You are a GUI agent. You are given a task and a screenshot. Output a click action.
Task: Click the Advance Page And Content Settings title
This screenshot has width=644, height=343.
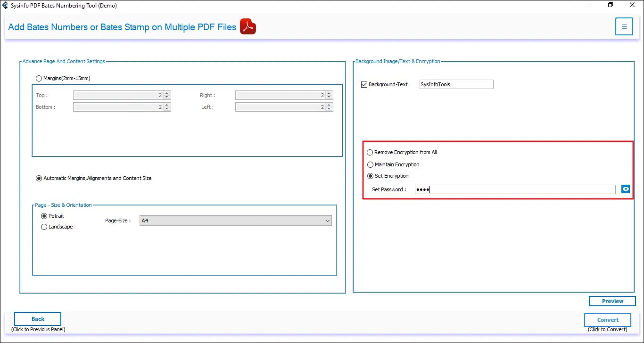coord(64,61)
